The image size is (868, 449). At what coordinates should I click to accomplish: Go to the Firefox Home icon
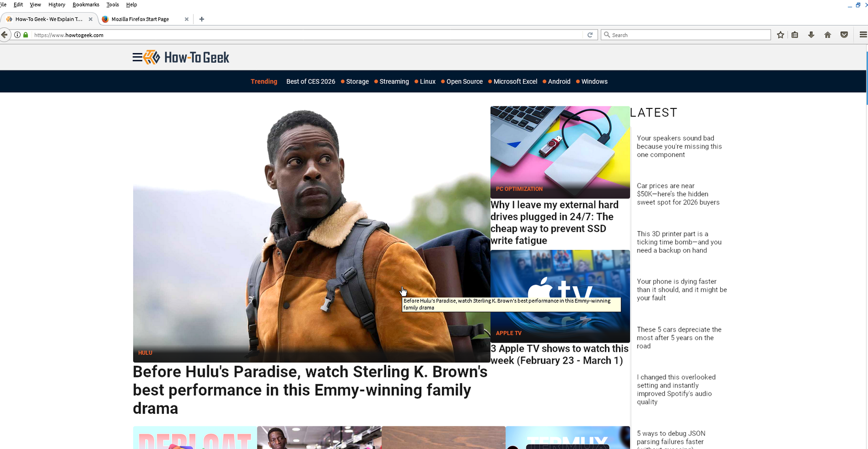click(827, 35)
